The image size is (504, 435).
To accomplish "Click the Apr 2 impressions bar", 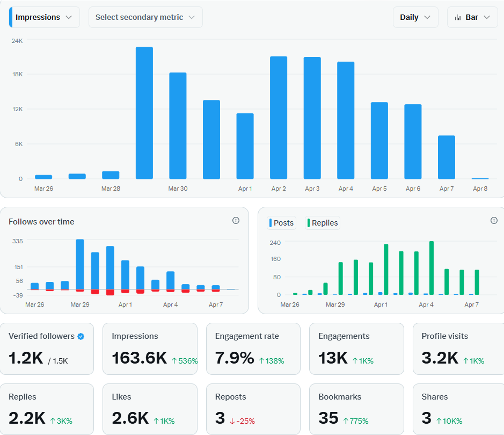I will 279,118.
